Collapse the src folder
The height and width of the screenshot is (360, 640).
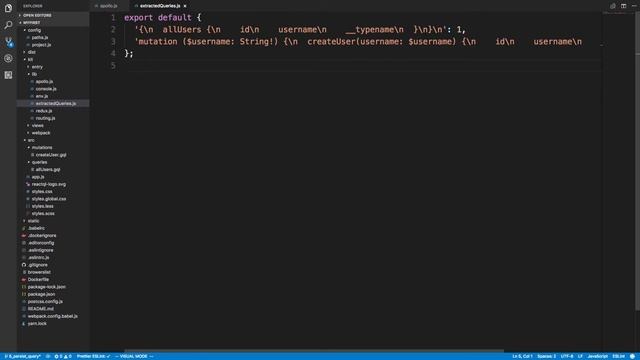point(31,140)
